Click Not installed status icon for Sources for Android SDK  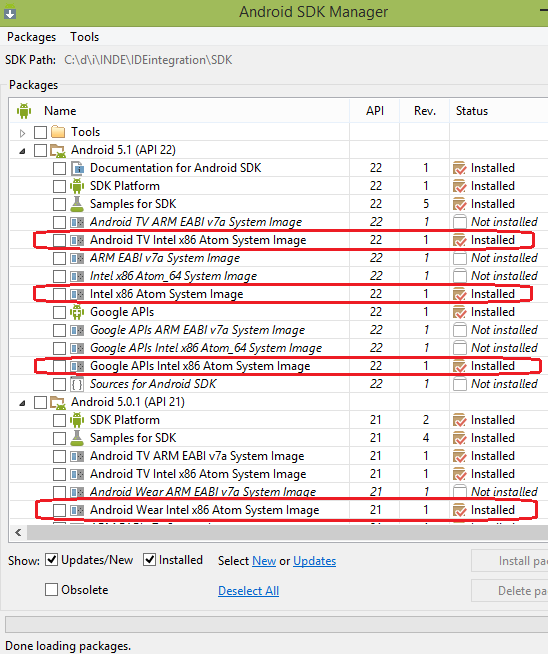pos(460,384)
